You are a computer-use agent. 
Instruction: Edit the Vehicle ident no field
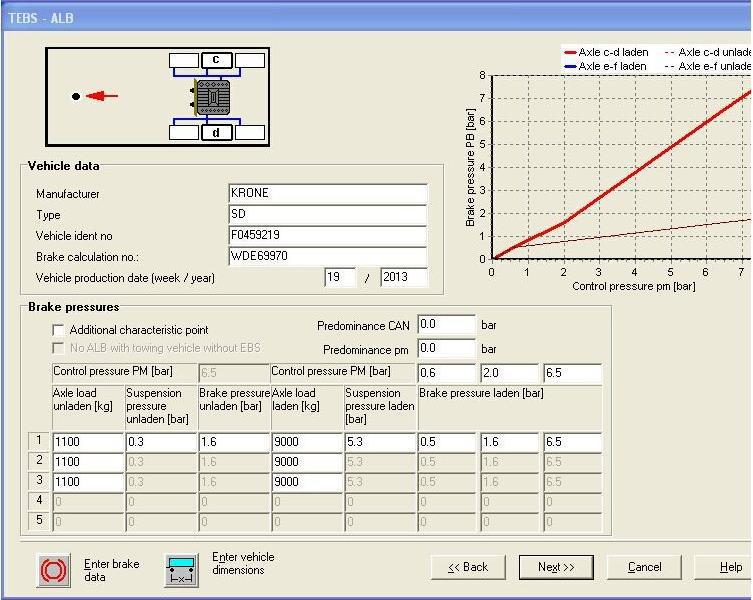(x=328, y=235)
